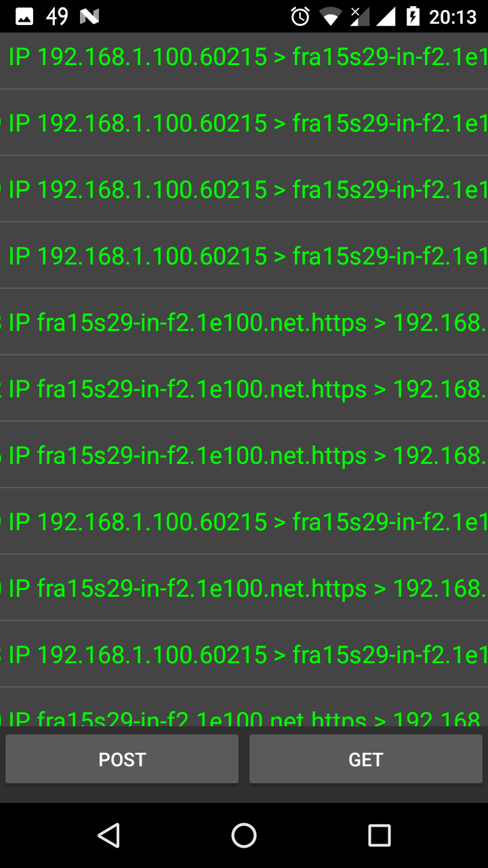The height and width of the screenshot is (868, 488).
Task: Select fra15s29 source entry between two 192.168.1.100 rows
Action: (244, 588)
